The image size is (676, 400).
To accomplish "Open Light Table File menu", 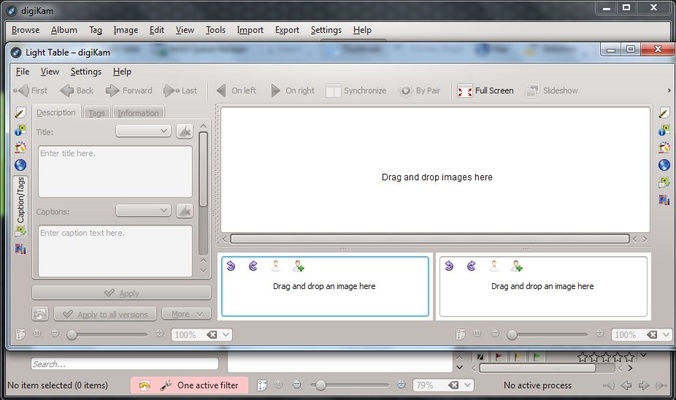I will tap(22, 72).
